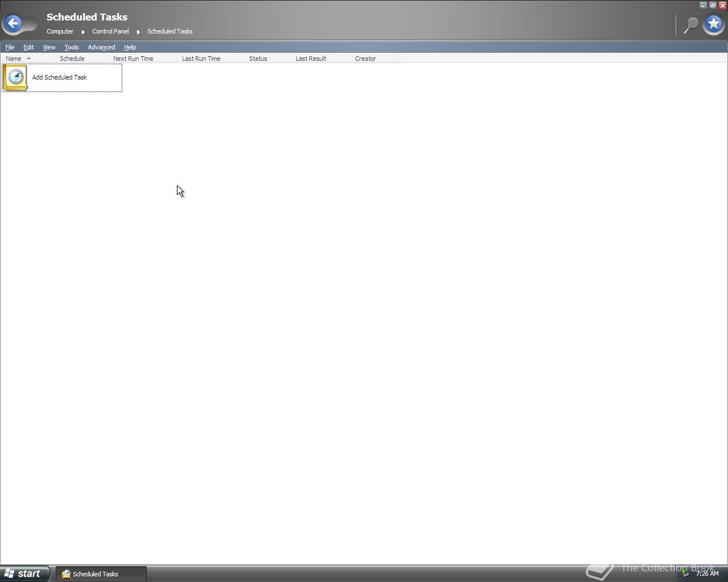Viewport: 728px width, 582px height.
Task: Open the View menu
Action: tap(49, 47)
